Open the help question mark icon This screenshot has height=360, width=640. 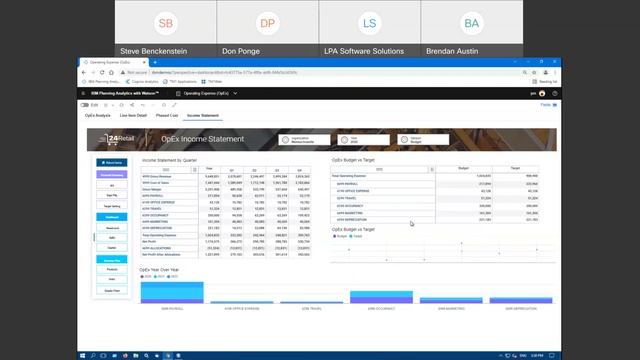coord(554,93)
